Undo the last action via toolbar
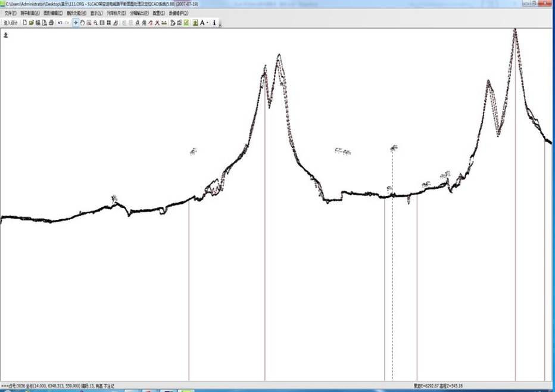Viewport: 555px width, 392px height. tap(60, 23)
